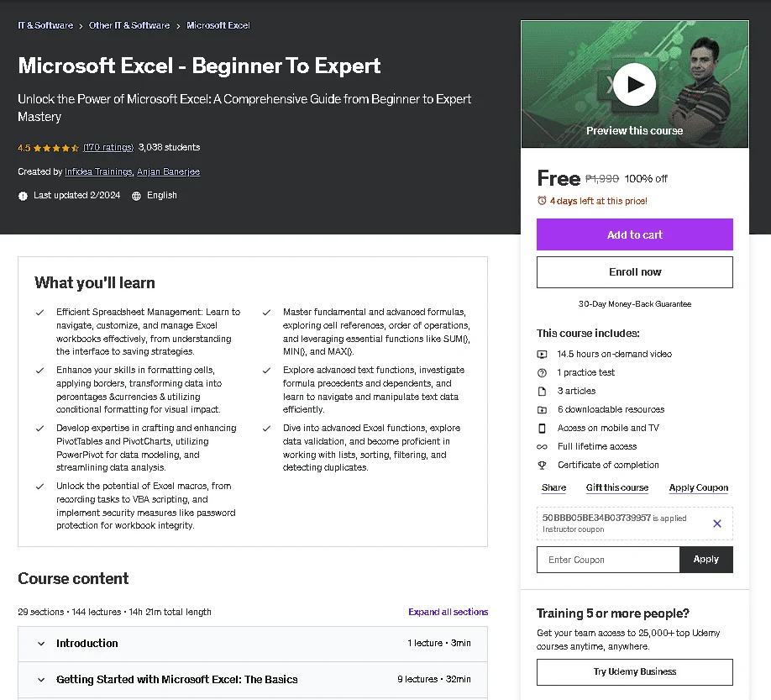Open Inficlea Trainings instructor profile
The width and height of the screenshot is (771, 700).
pos(98,171)
